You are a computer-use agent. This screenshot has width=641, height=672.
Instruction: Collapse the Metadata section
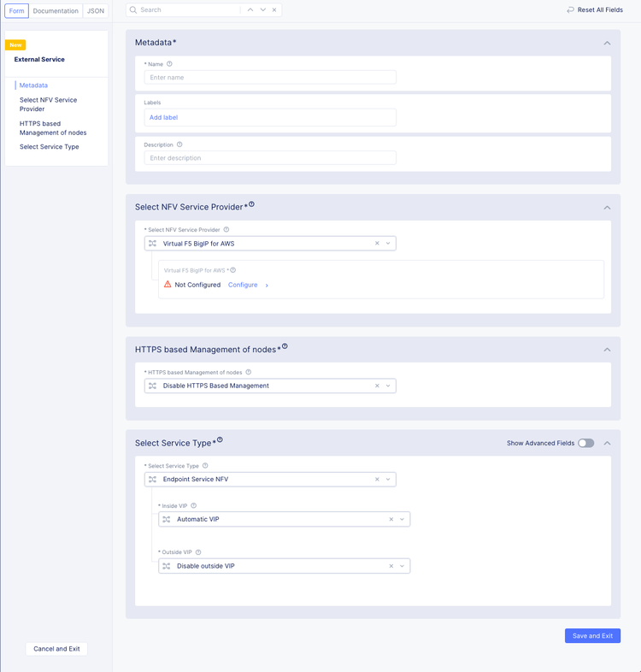pos(607,43)
